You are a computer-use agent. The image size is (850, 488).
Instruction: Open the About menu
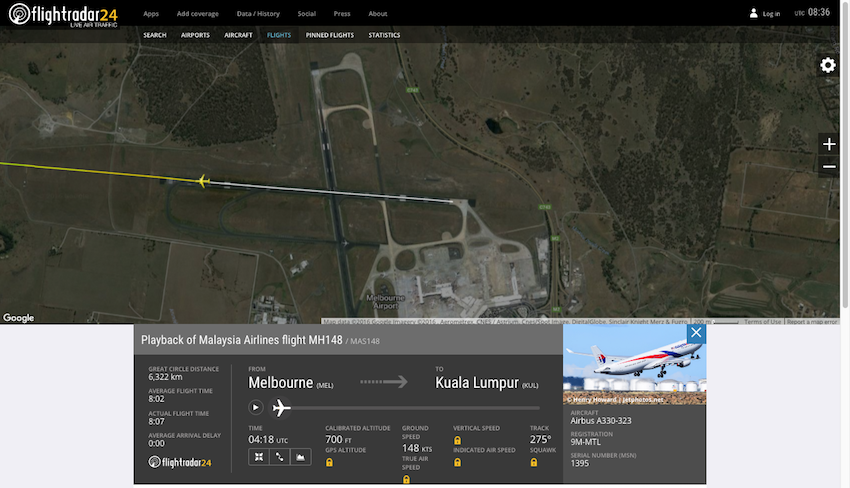pos(377,14)
